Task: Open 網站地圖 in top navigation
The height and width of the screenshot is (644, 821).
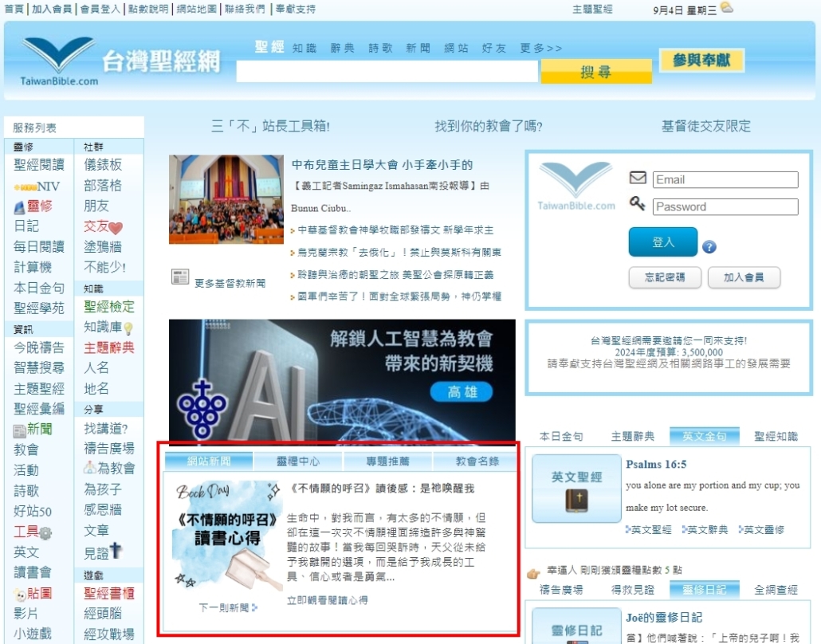Action: pos(196,9)
